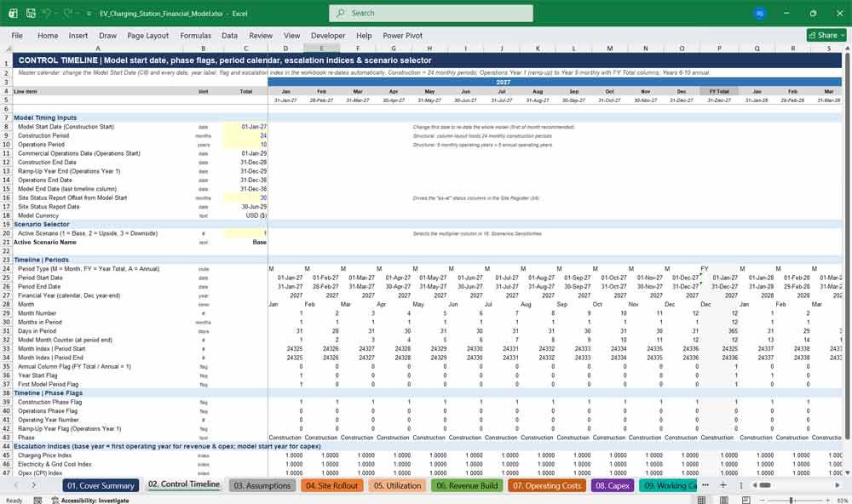
Task: Click the Save icon in title bar
Action: pos(31,13)
